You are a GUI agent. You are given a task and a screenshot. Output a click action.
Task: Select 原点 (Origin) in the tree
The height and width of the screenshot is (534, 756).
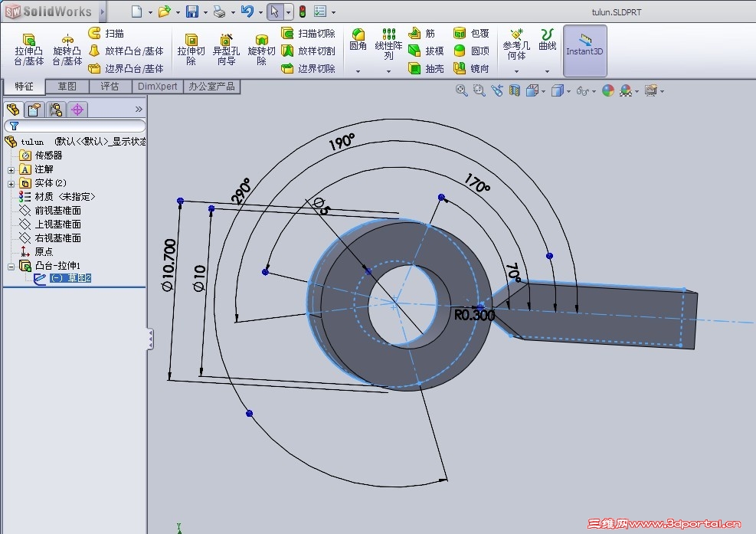tap(37, 252)
